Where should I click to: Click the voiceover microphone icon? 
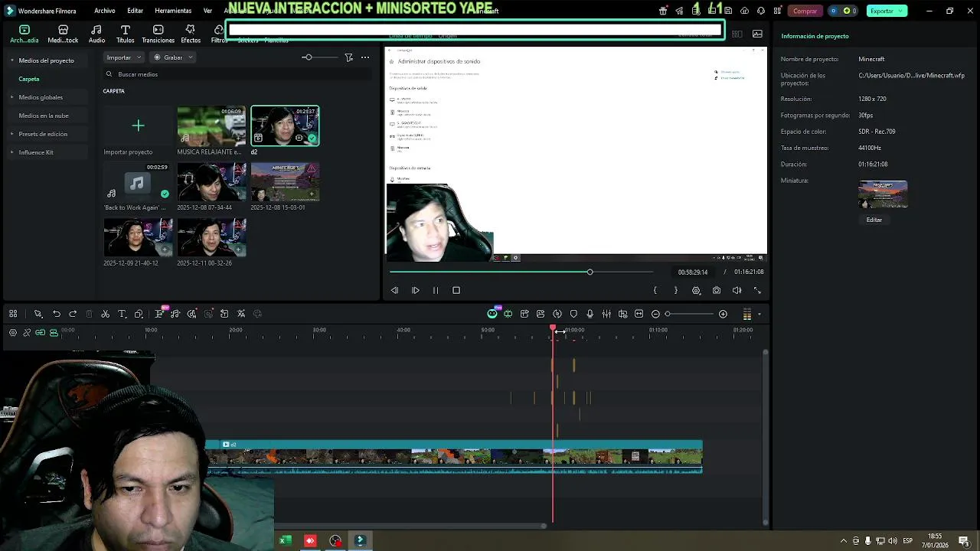click(x=590, y=314)
